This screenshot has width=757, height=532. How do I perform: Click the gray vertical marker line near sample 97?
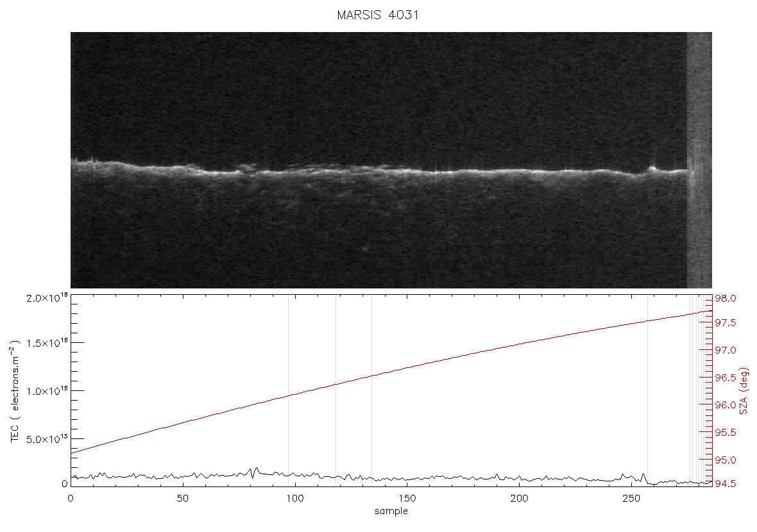point(288,391)
